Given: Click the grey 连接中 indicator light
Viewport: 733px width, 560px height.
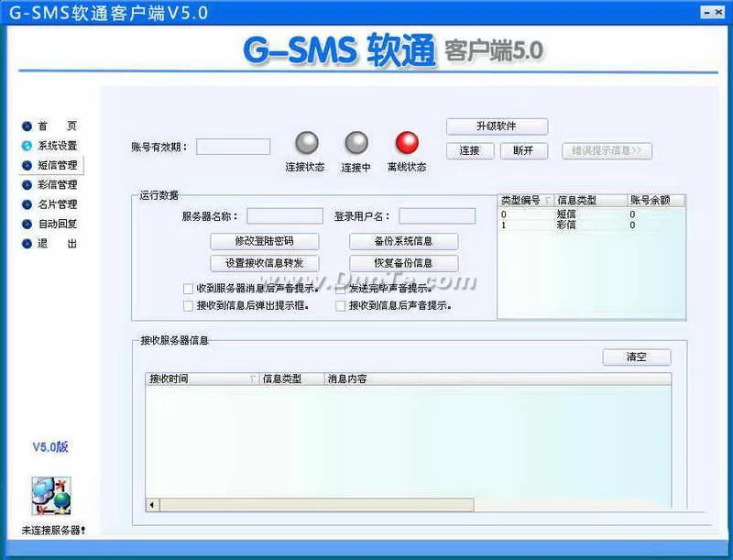Looking at the screenshot, I should tap(356, 143).
